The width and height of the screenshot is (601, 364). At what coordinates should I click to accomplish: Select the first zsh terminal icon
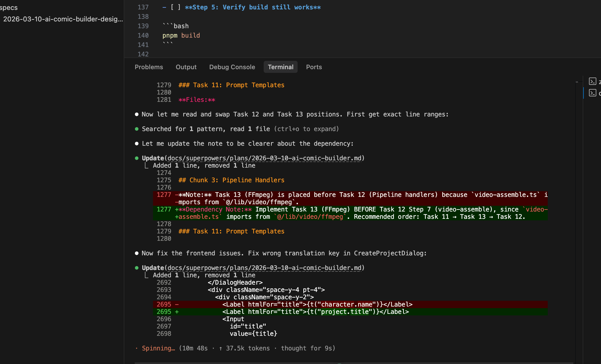[592, 81]
